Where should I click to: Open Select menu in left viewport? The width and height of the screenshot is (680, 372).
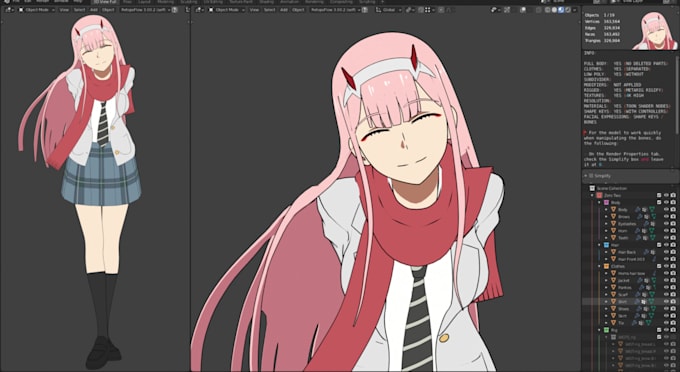click(79, 10)
